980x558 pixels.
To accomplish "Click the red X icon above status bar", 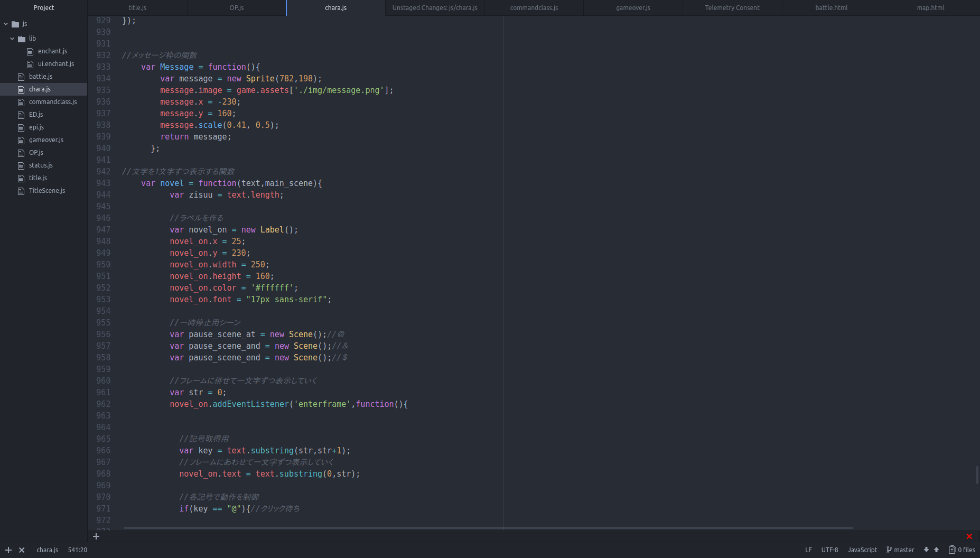I will pos(969,536).
